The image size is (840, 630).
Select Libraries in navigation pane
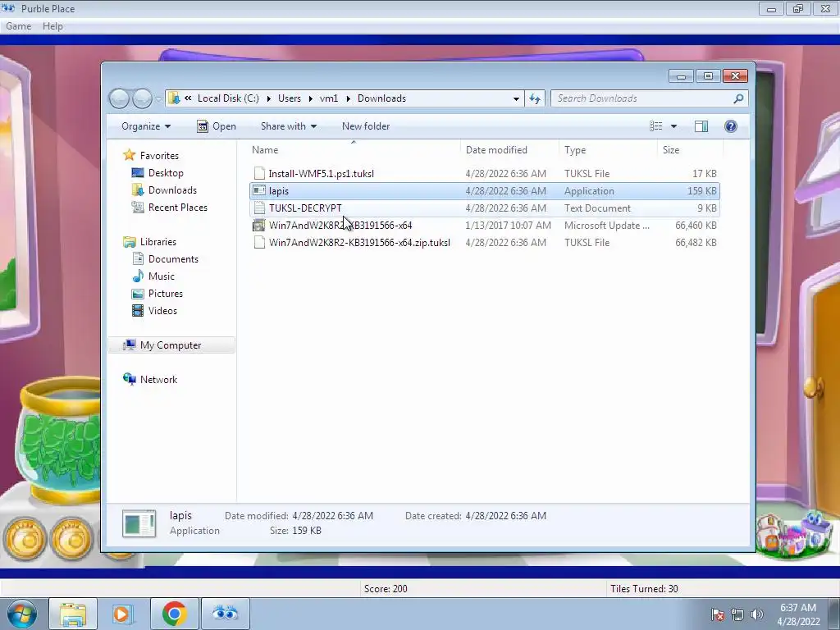pos(158,242)
